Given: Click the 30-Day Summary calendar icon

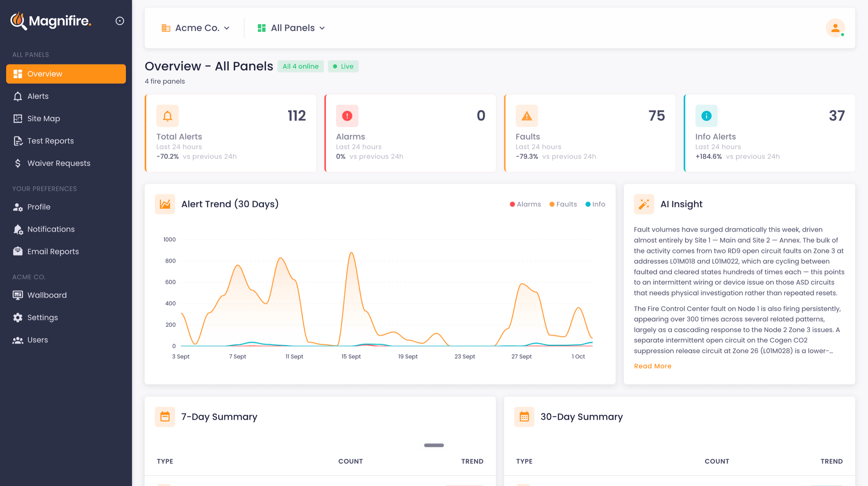Looking at the screenshot, I should tap(524, 417).
